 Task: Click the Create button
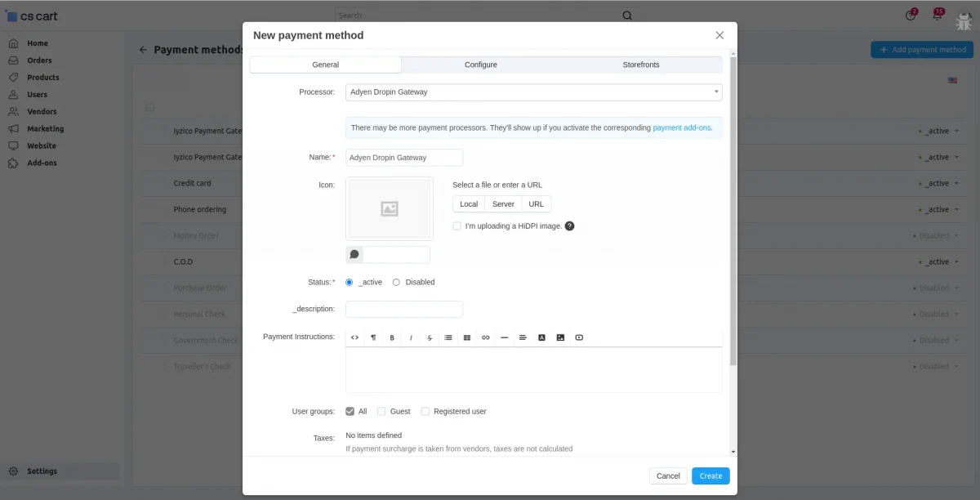point(710,475)
